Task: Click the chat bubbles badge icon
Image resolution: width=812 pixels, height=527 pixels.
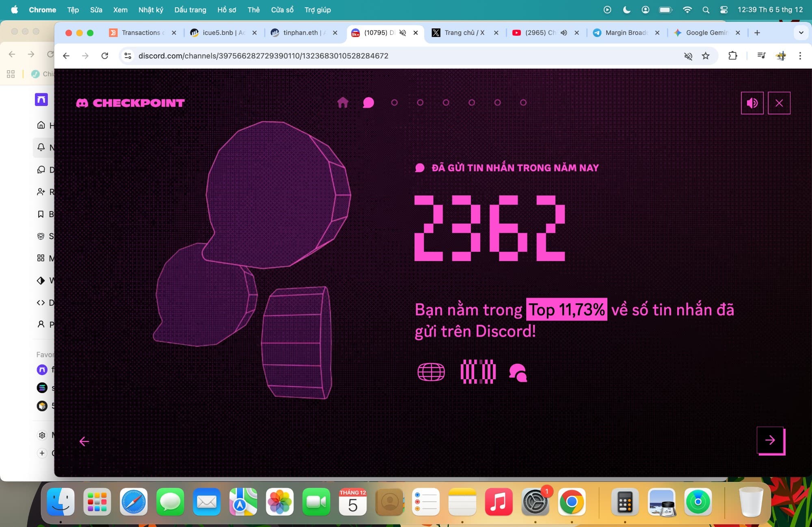Action: (518, 372)
